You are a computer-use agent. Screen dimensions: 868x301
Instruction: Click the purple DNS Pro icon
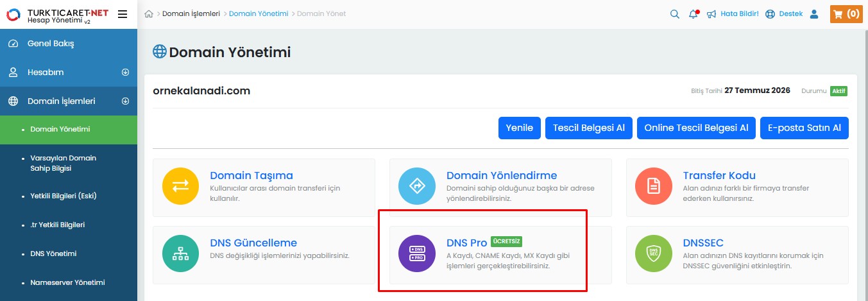pyautogui.click(x=417, y=253)
